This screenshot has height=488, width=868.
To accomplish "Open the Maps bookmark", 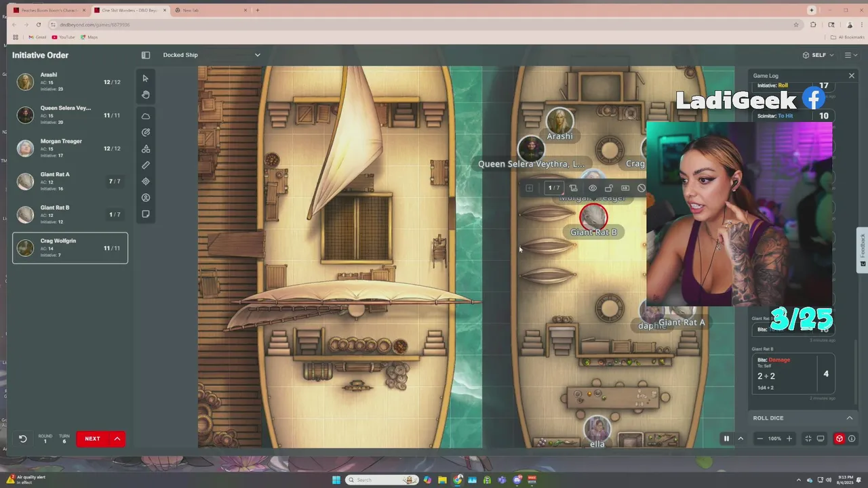I will (89, 37).
